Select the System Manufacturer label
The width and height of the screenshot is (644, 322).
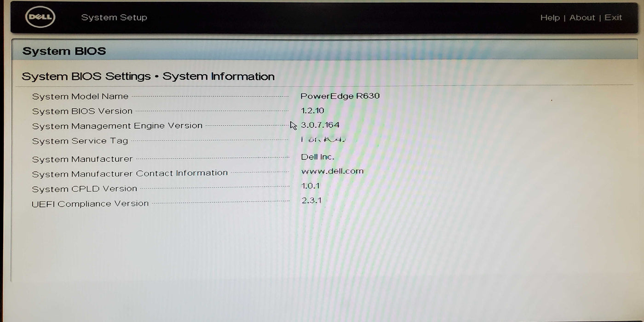coord(82,159)
